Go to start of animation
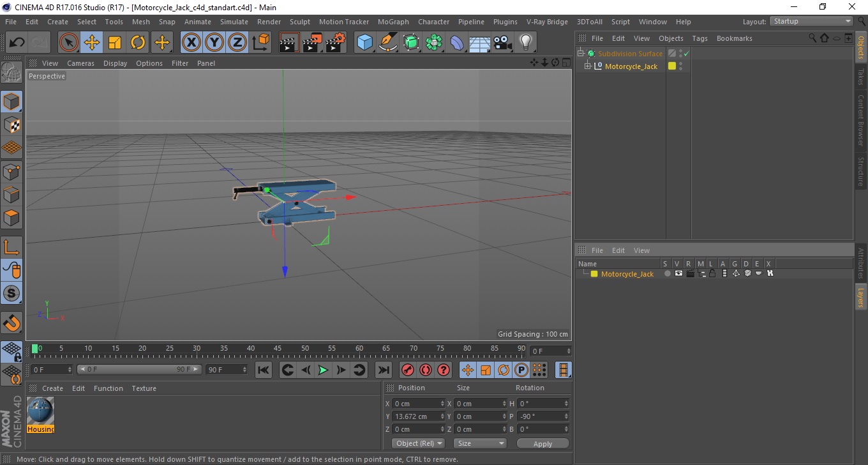The width and height of the screenshot is (868, 465). (264, 370)
